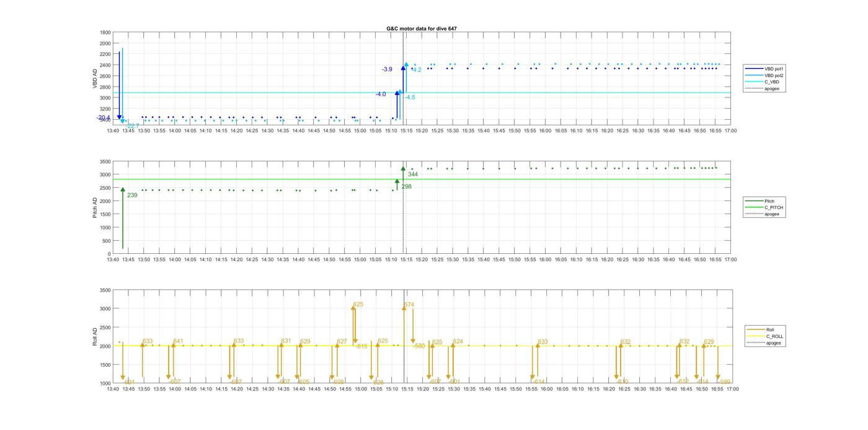The image size is (868, 430).
Task: Click the "-20.4" VBD data label
Action: (104, 117)
